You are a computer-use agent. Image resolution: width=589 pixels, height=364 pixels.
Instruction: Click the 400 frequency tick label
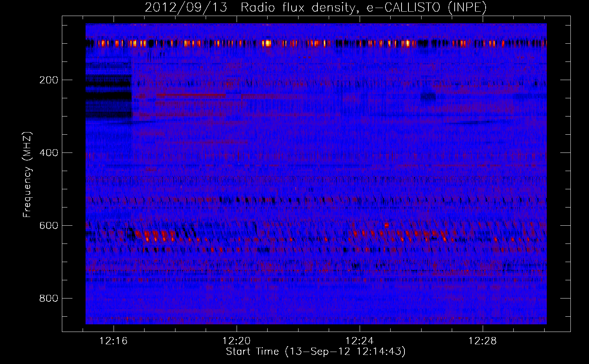click(49, 153)
